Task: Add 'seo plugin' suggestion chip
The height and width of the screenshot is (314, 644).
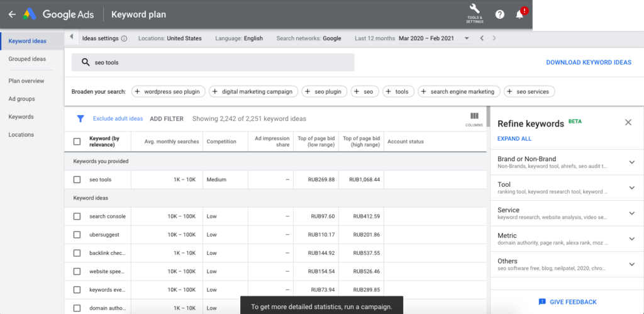Action: click(x=324, y=92)
